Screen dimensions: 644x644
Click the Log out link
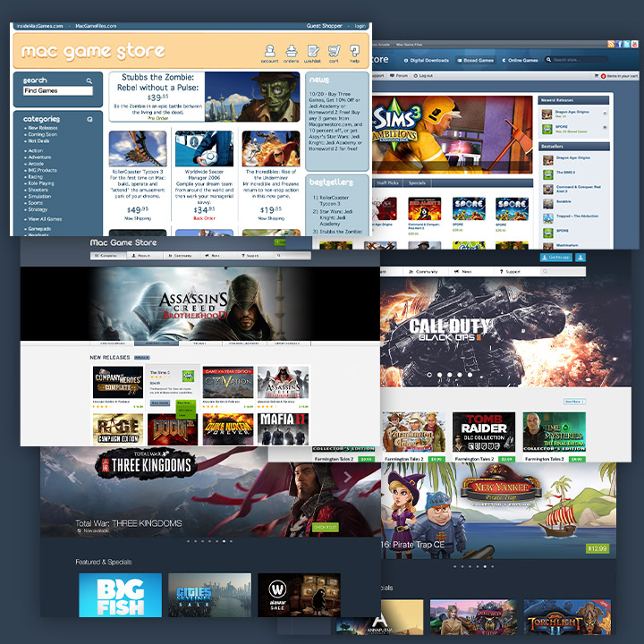425,76
